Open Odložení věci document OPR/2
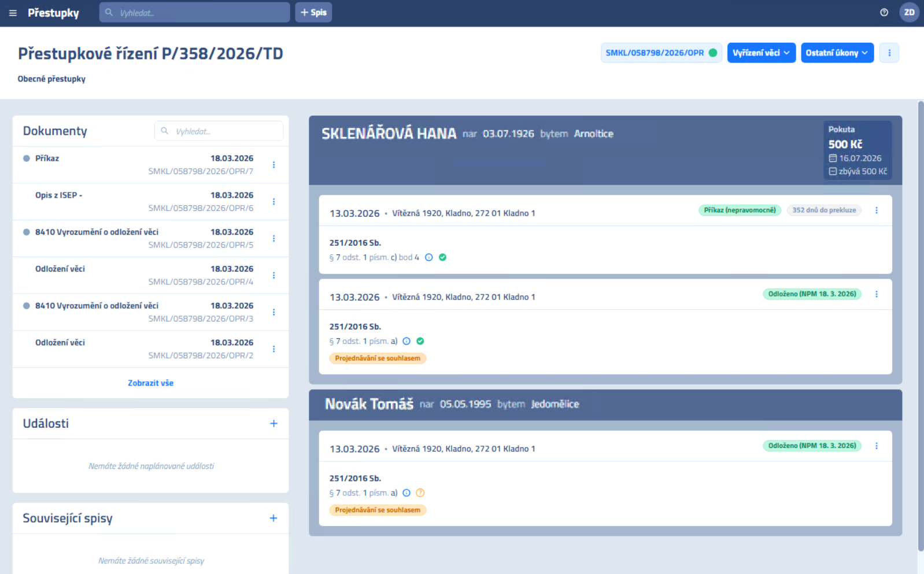Screen dimensions: 924x574 (x=150, y=349)
